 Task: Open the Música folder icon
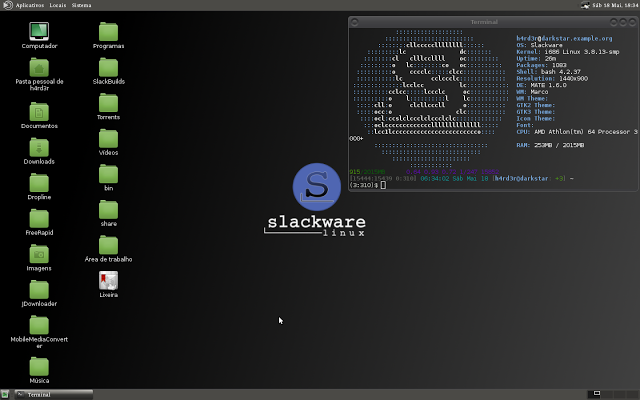pos(39,367)
